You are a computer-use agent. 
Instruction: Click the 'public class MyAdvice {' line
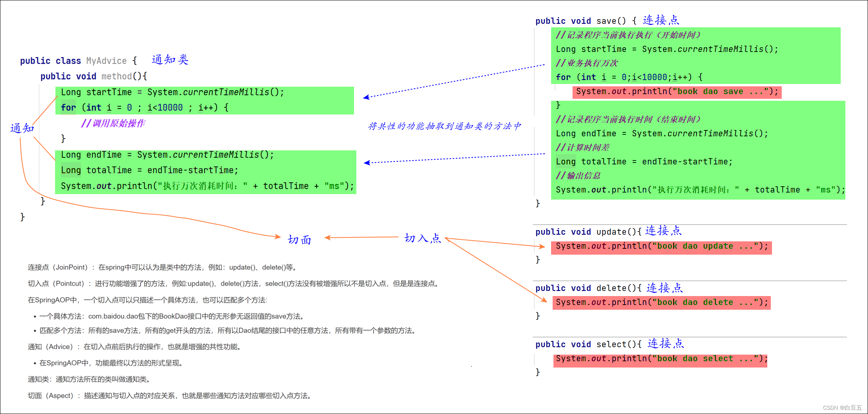click(78, 61)
